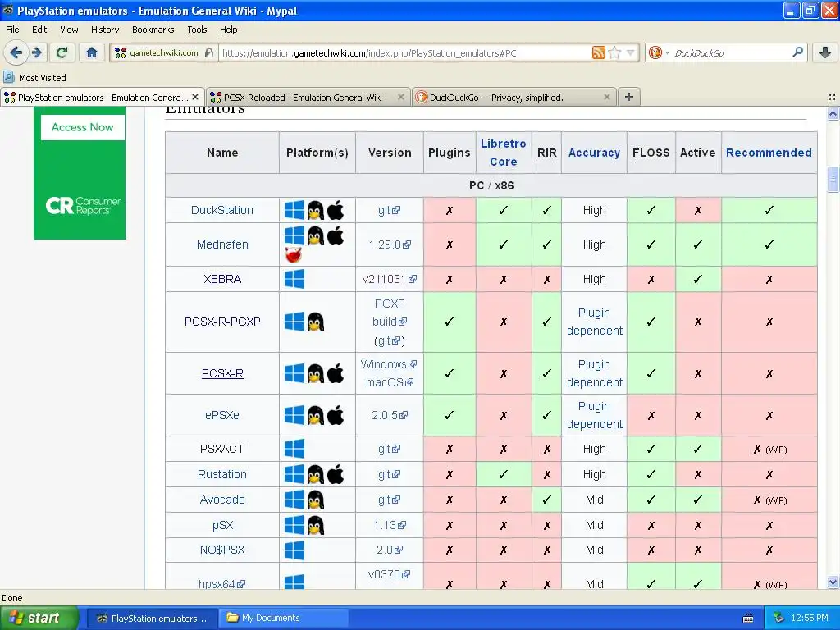
Task: Open the ePSXe emulator link
Action: tap(221, 415)
